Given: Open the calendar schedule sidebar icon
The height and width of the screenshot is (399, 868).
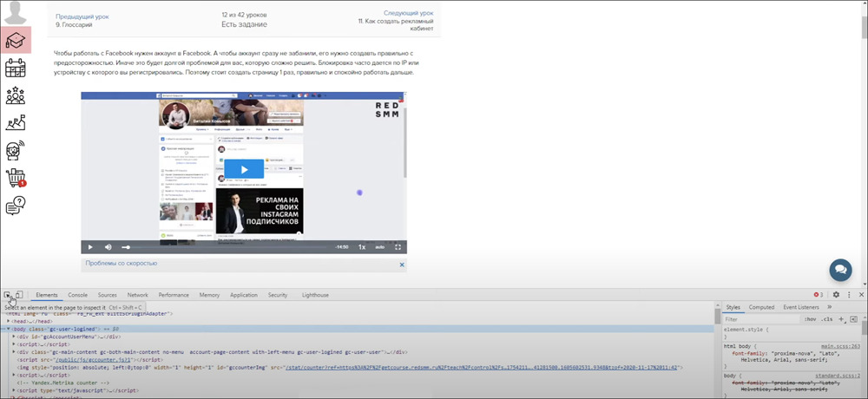Looking at the screenshot, I should click(16, 68).
